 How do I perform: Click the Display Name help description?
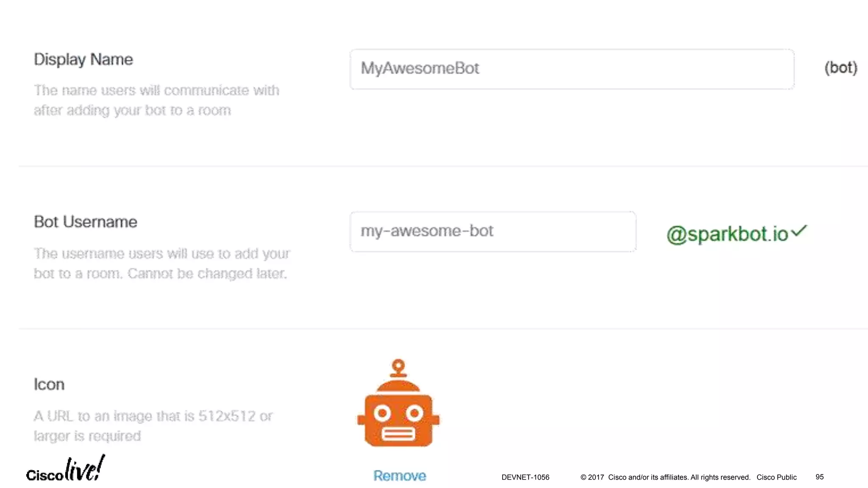pos(156,100)
